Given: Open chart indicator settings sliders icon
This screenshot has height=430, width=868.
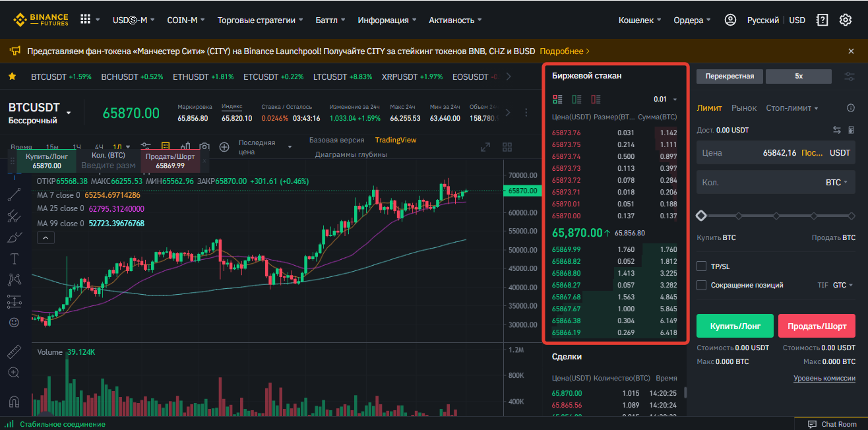Looking at the screenshot, I should click(x=146, y=146).
